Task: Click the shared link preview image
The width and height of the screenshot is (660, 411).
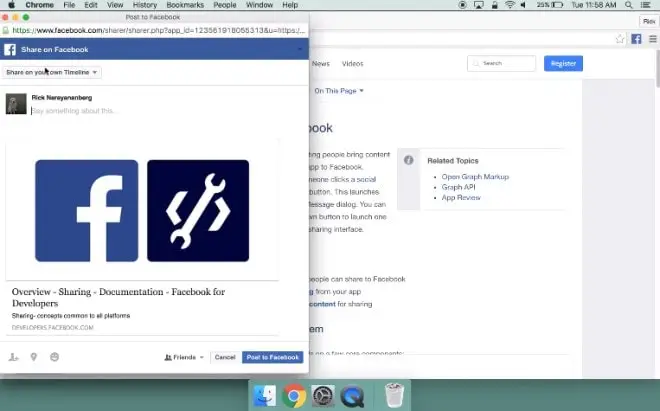Action: 142,211
